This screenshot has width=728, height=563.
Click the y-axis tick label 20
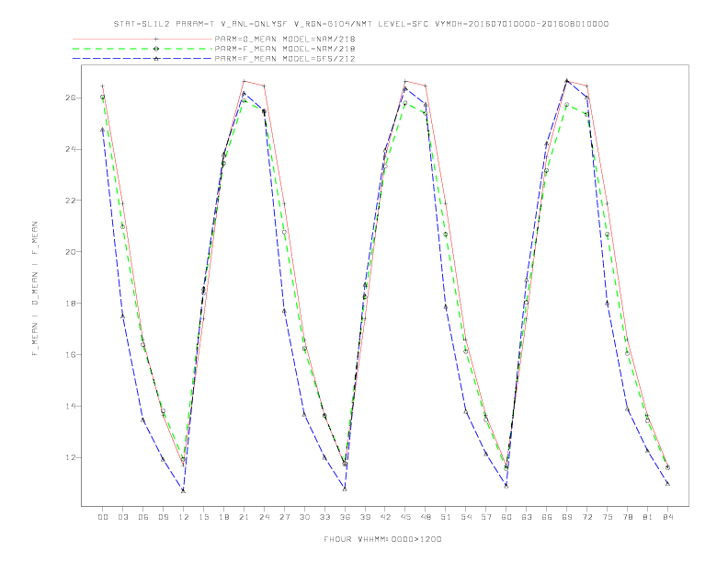click(x=71, y=252)
